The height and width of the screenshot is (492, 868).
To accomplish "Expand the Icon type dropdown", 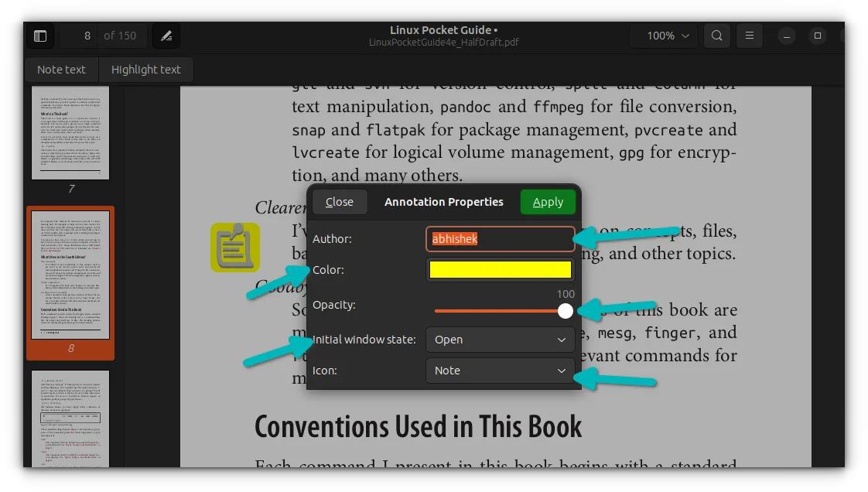I will [x=500, y=371].
